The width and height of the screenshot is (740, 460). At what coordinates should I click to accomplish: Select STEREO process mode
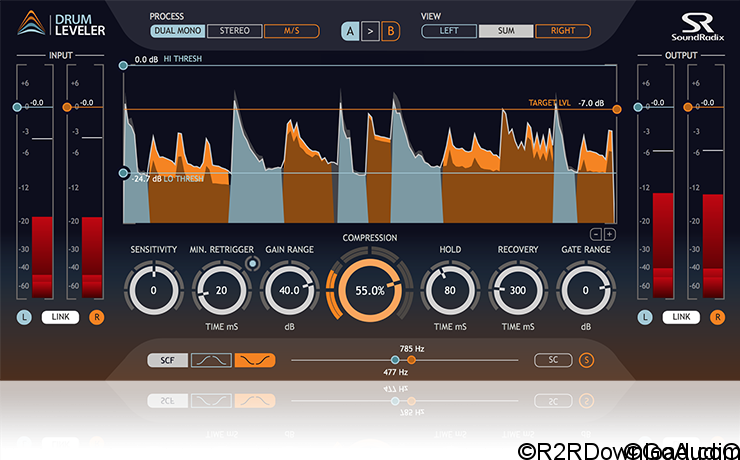pyautogui.click(x=235, y=31)
